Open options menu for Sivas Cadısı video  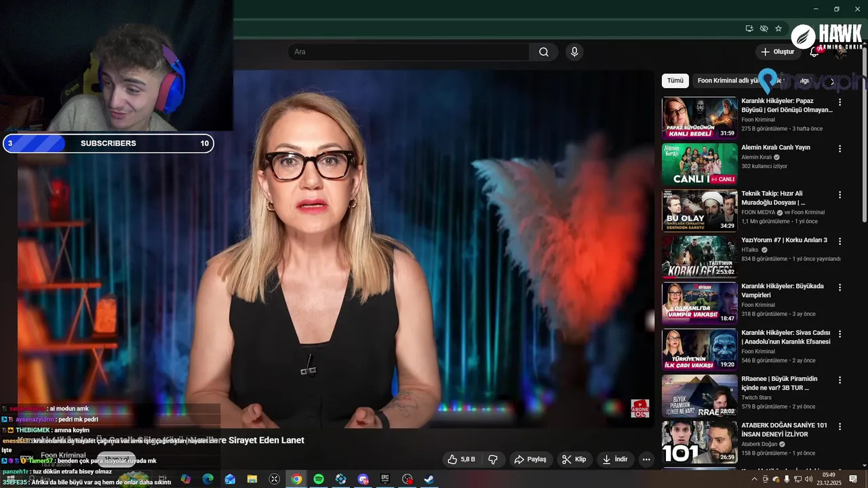tap(840, 333)
